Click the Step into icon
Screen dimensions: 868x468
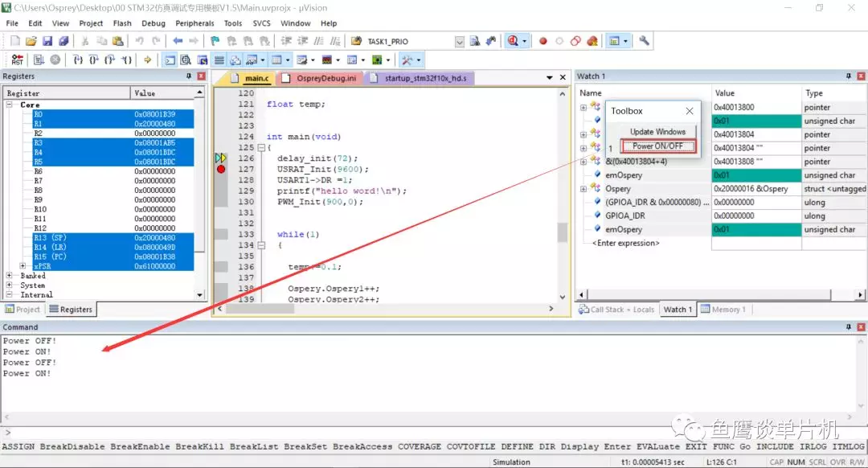click(x=78, y=60)
